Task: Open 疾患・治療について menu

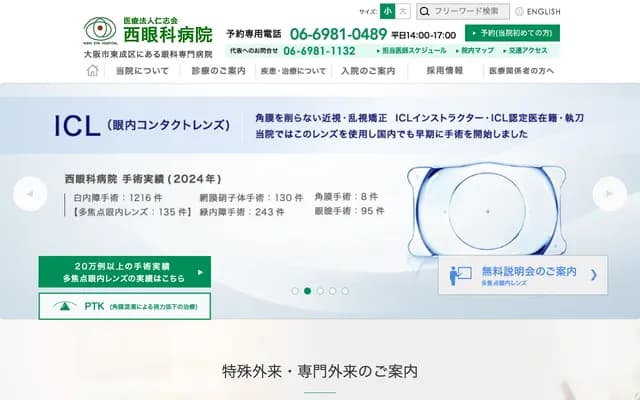Action: click(x=293, y=71)
